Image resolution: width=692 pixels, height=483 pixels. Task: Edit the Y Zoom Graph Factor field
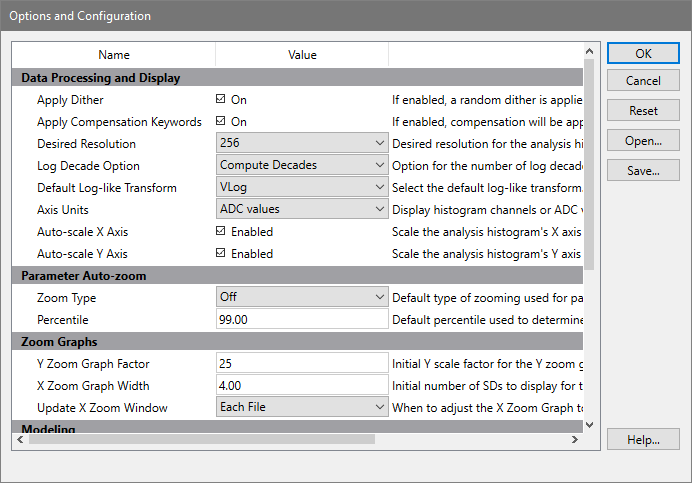click(x=302, y=363)
